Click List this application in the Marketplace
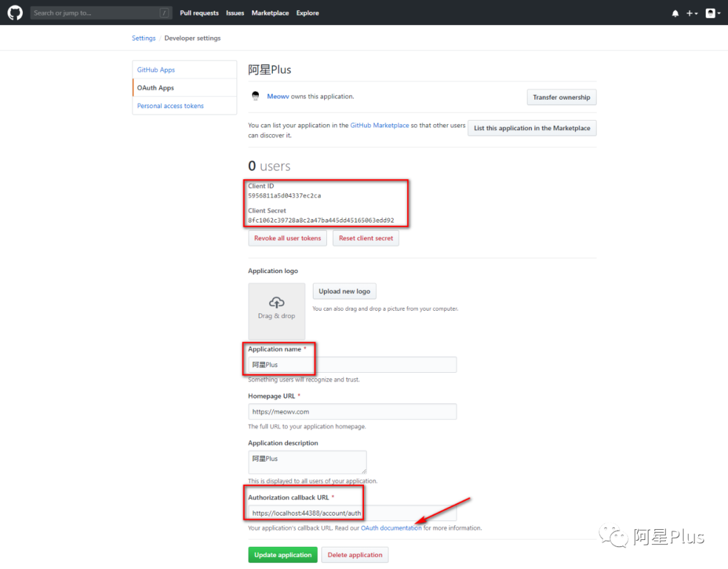 [532, 128]
